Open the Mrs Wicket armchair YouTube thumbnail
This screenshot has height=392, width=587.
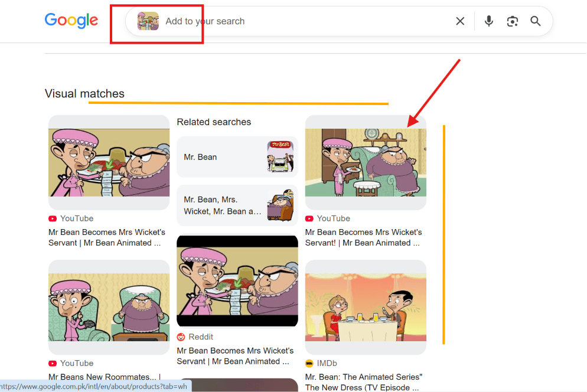[366, 162]
